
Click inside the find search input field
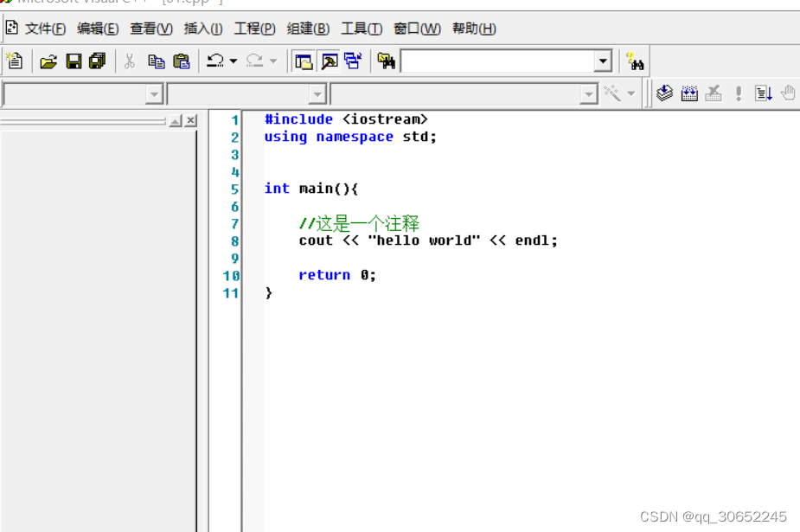(493, 61)
